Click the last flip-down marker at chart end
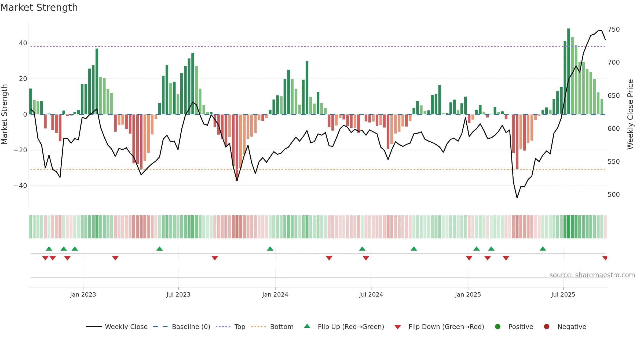The width and height of the screenshot is (644, 362). (605, 258)
